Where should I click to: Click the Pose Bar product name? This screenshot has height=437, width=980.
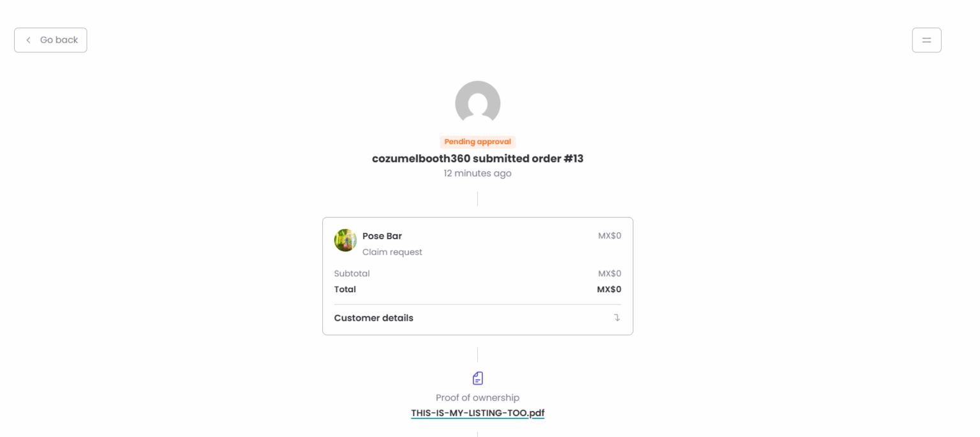(382, 236)
